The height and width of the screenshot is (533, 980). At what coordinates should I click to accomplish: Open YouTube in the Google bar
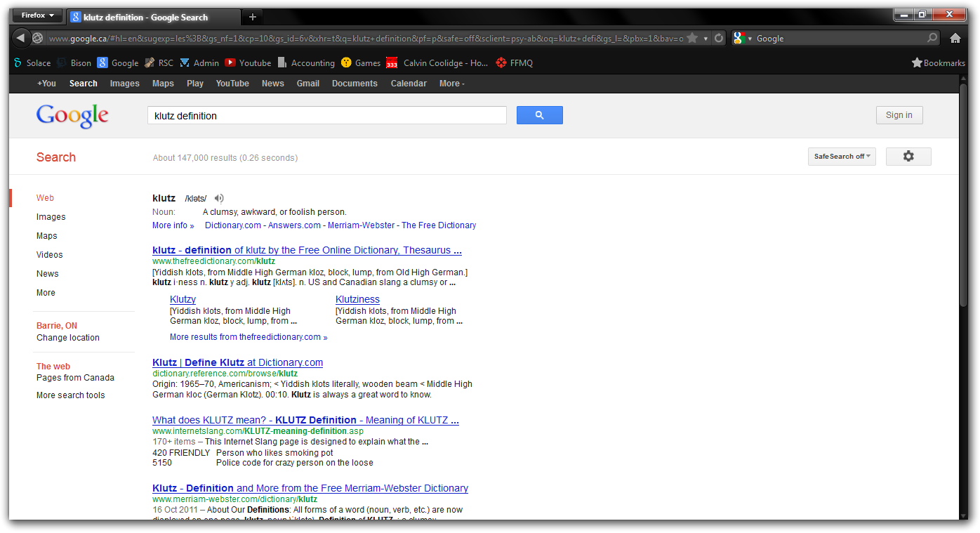(x=232, y=84)
